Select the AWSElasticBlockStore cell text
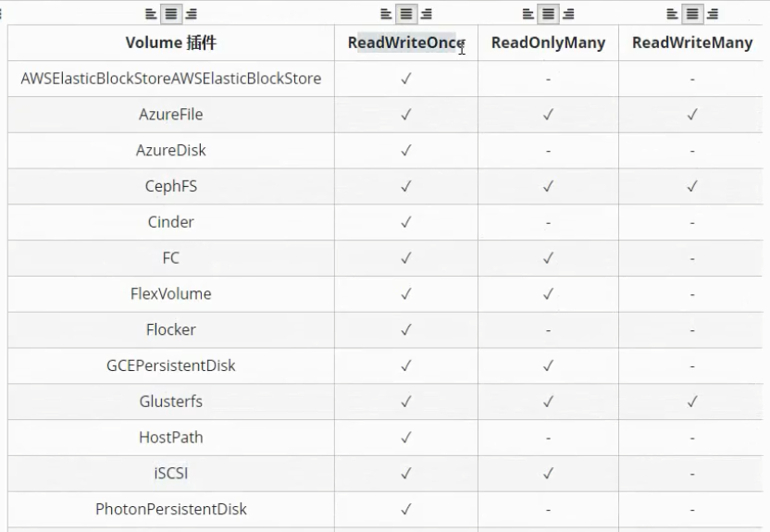This screenshot has height=532, width=770. (x=171, y=79)
